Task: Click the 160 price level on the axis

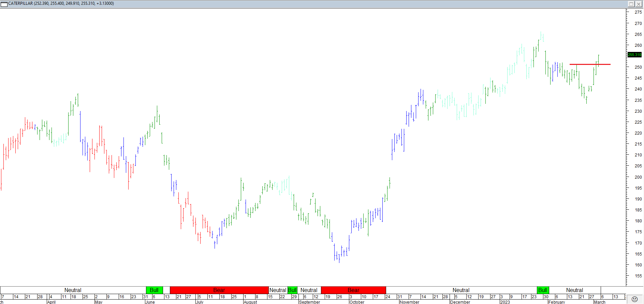Action: [x=638, y=265]
